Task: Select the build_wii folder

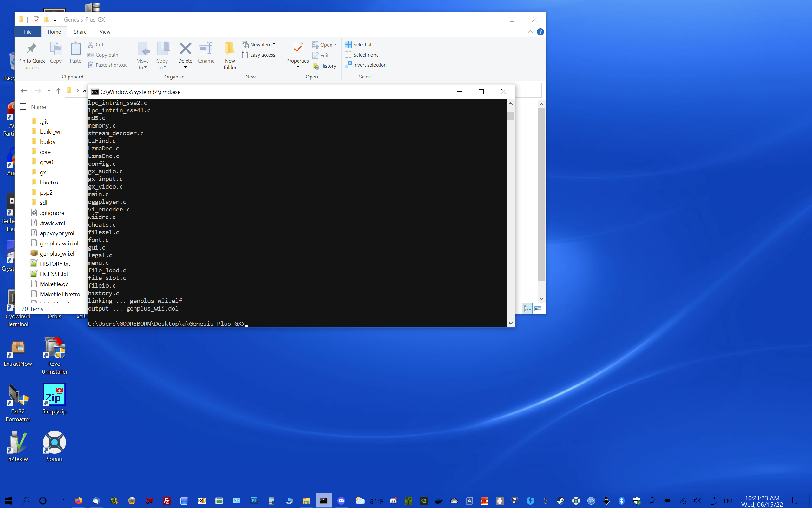Action: (x=51, y=132)
